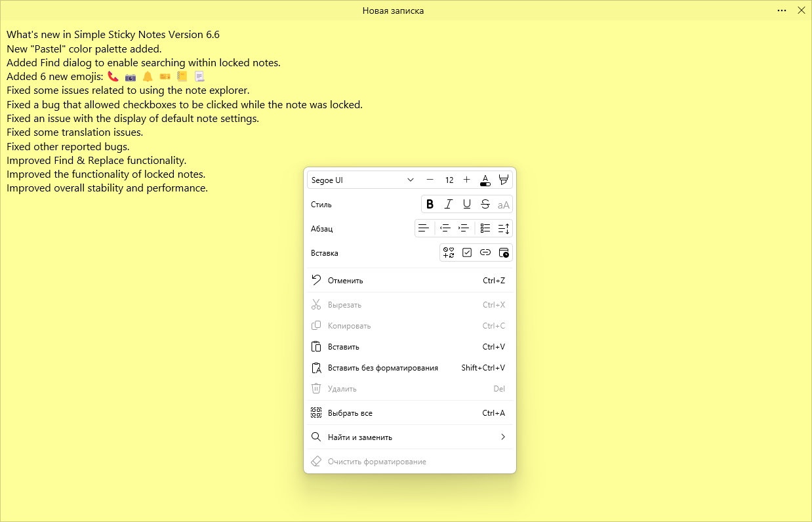Insert emoji or symbol icon
This screenshot has width=812, height=522.
pyautogui.click(x=449, y=252)
